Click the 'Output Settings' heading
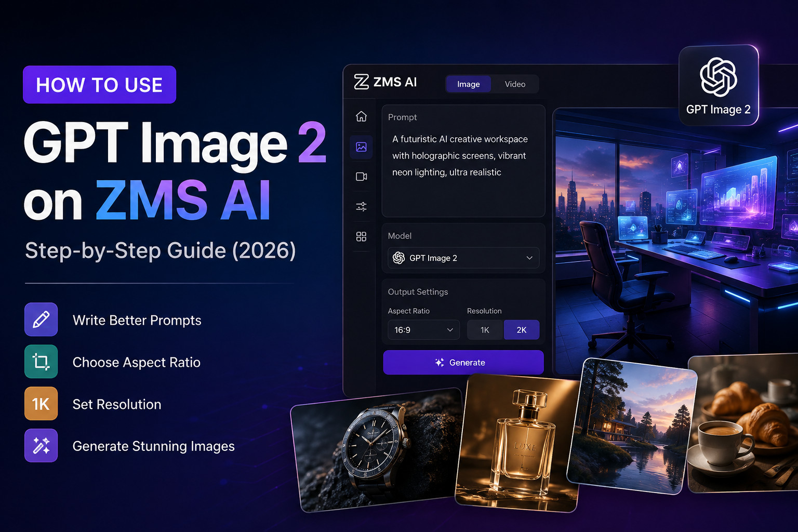Image resolution: width=798 pixels, height=532 pixels. 418,292
